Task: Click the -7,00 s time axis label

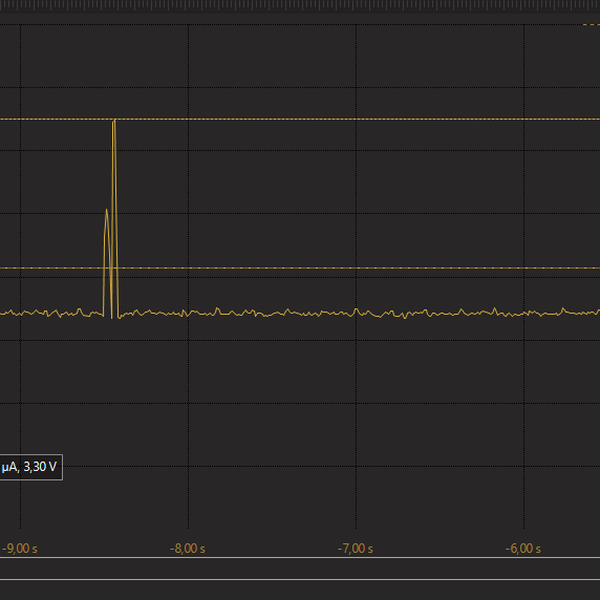Action: point(356,548)
